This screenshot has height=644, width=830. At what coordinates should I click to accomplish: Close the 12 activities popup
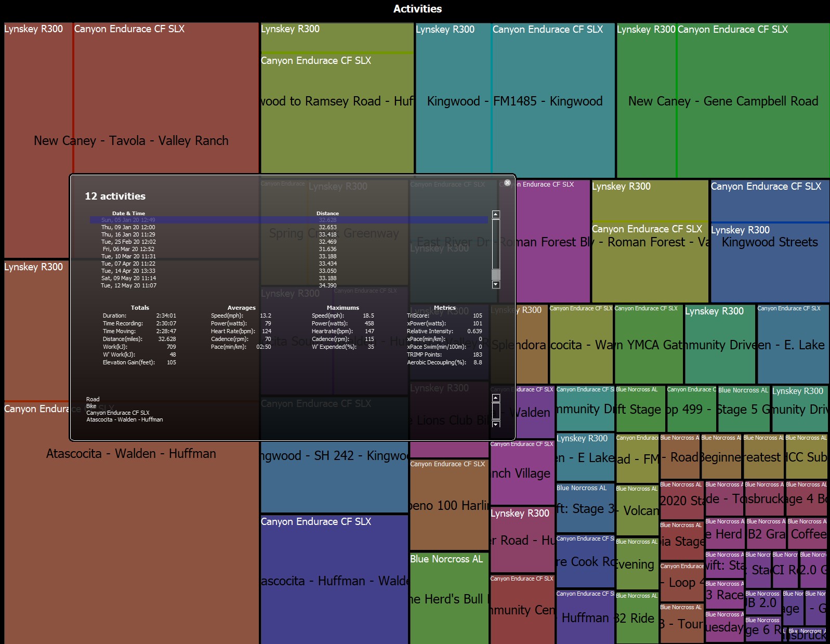coord(507,183)
